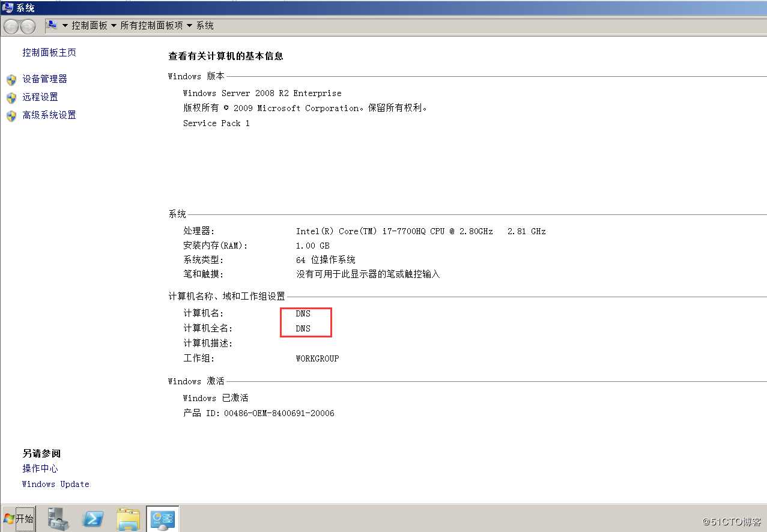The image size is (767, 532).
Task: Select the 系统 breadcrumb segment
Action: click(x=205, y=26)
